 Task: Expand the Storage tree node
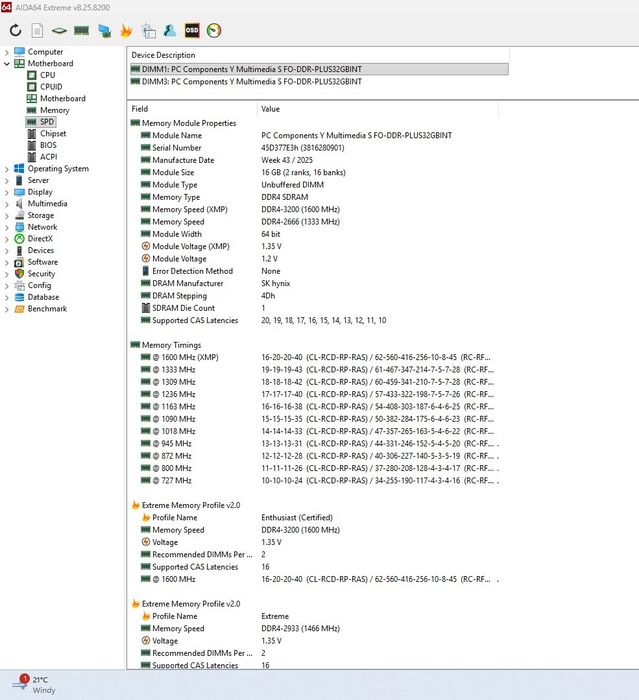(6, 216)
